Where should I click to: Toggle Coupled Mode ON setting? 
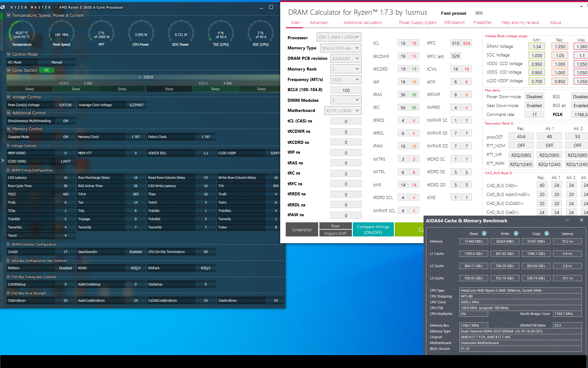coord(66,137)
